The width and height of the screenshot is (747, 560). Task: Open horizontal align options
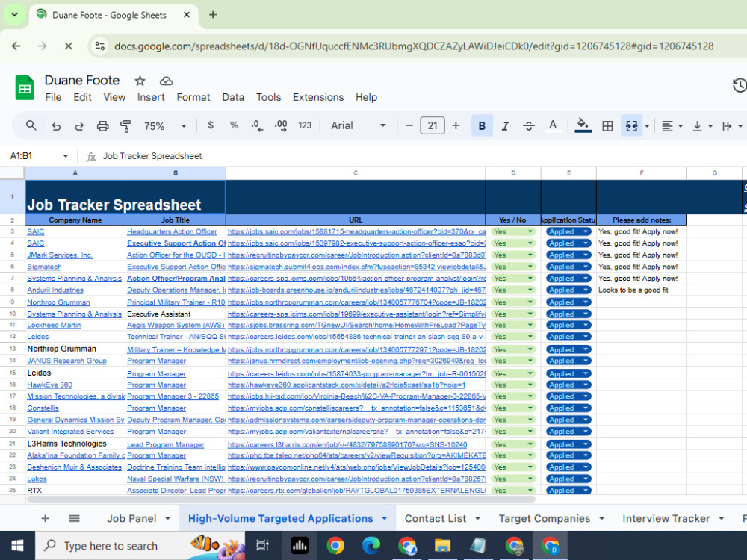point(672,126)
